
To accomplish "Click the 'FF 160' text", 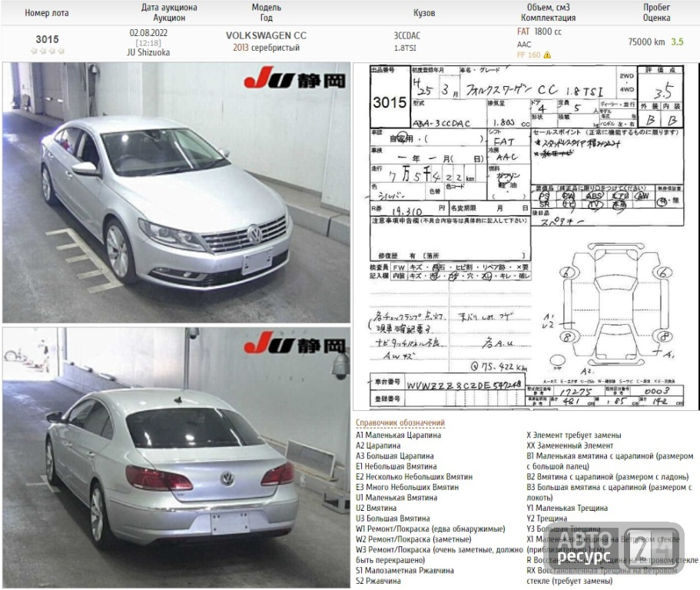I will [x=529, y=55].
